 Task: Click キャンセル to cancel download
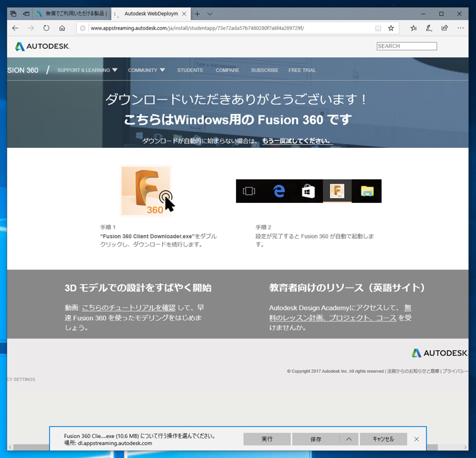[x=383, y=439]
